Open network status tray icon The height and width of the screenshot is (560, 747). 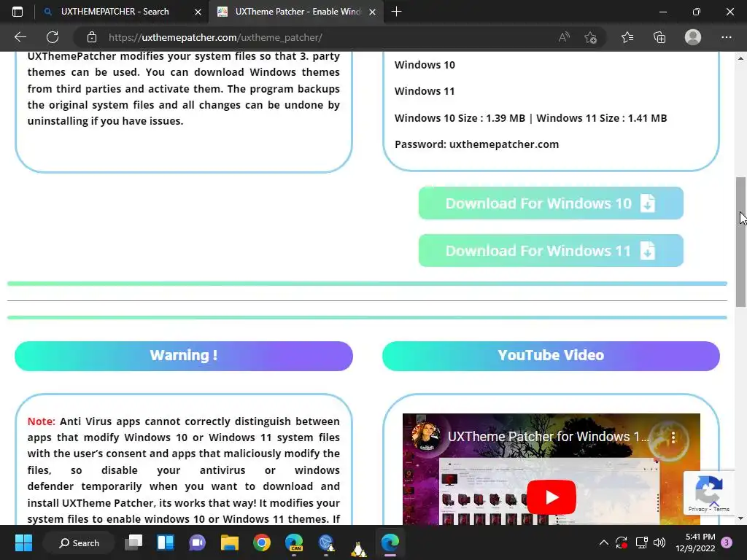click(x=641, y=542)
